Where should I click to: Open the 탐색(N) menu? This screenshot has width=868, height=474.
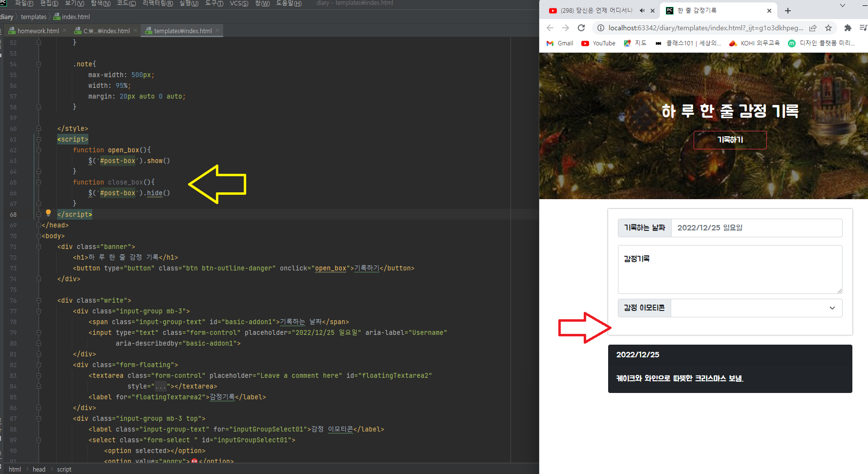click(101, 3)
